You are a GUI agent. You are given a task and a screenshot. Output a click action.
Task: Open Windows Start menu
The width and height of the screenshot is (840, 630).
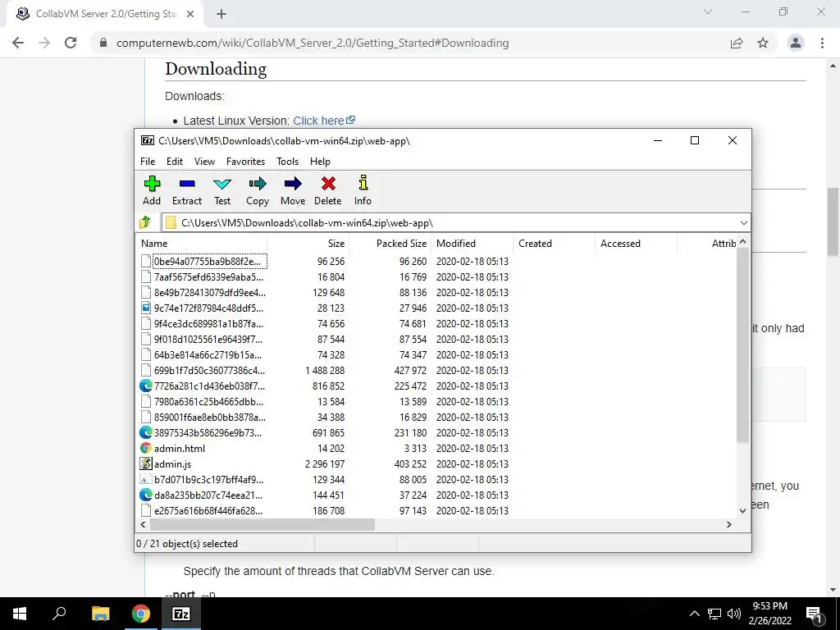coord(20,614)
